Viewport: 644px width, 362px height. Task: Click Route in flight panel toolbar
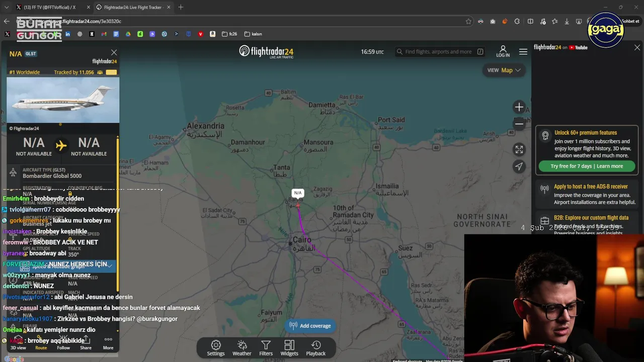pyautogui.click(x=41, y=343)
